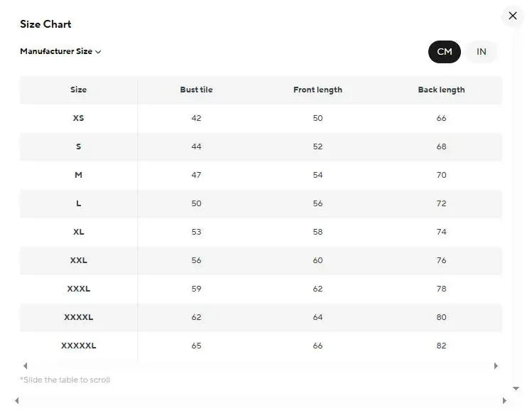Select the M size row
Screen dimensions: 532x416
tap(78, 175)
